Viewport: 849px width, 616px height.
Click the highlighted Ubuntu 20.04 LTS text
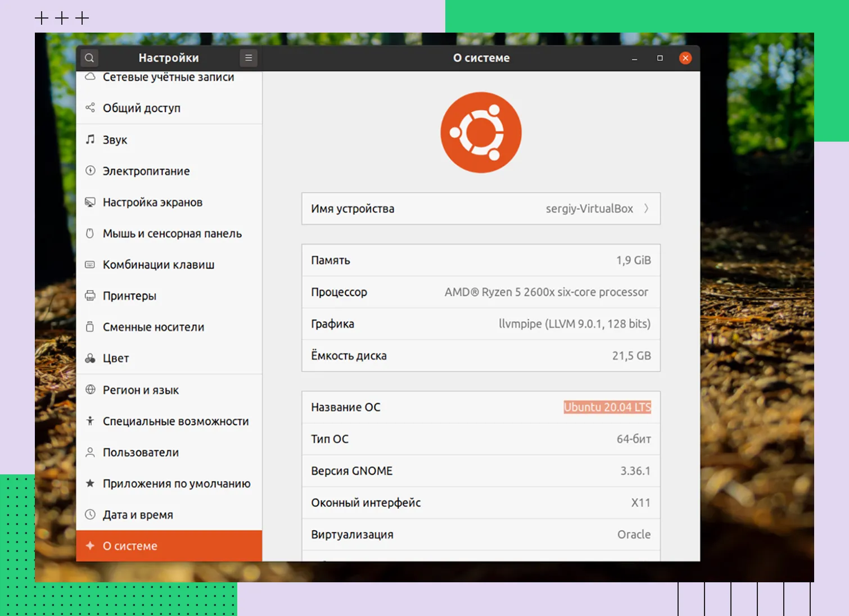(607, 407)
